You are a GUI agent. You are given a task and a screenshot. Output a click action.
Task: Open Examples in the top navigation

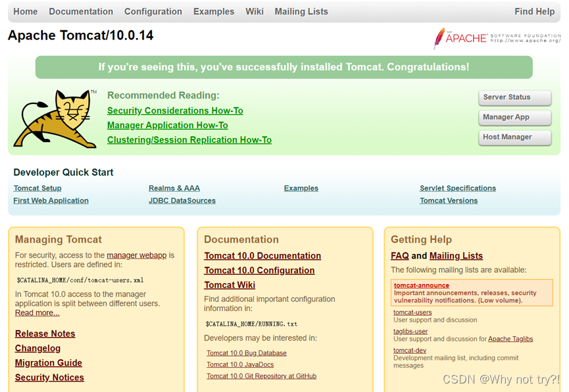pyautogui.click(x=214, y=12)
